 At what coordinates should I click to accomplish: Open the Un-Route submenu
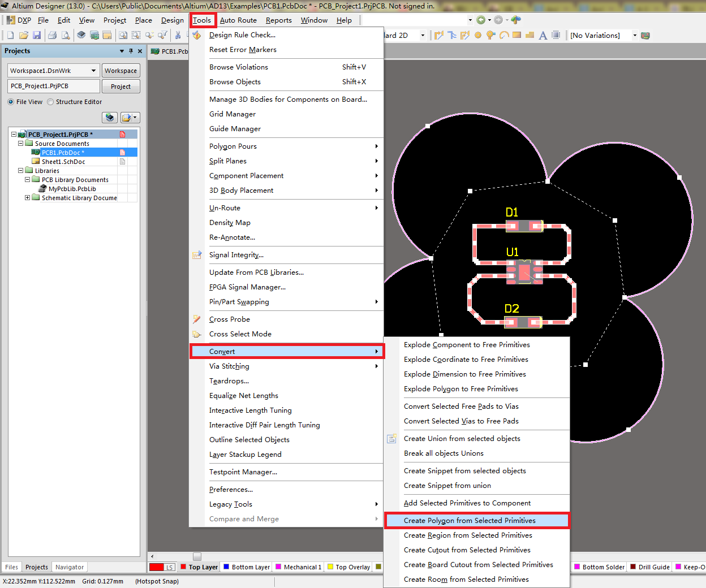tap(287, 208)
